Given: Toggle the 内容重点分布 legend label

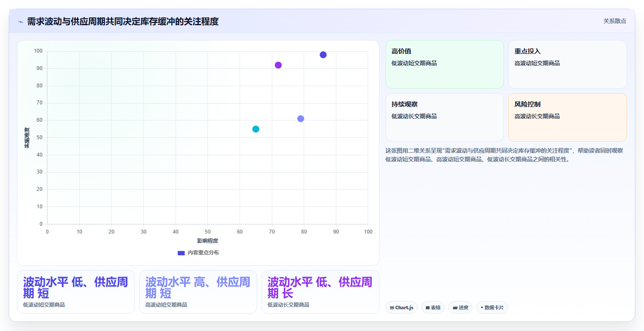Looking at the screenshot, I should point(203,253).
